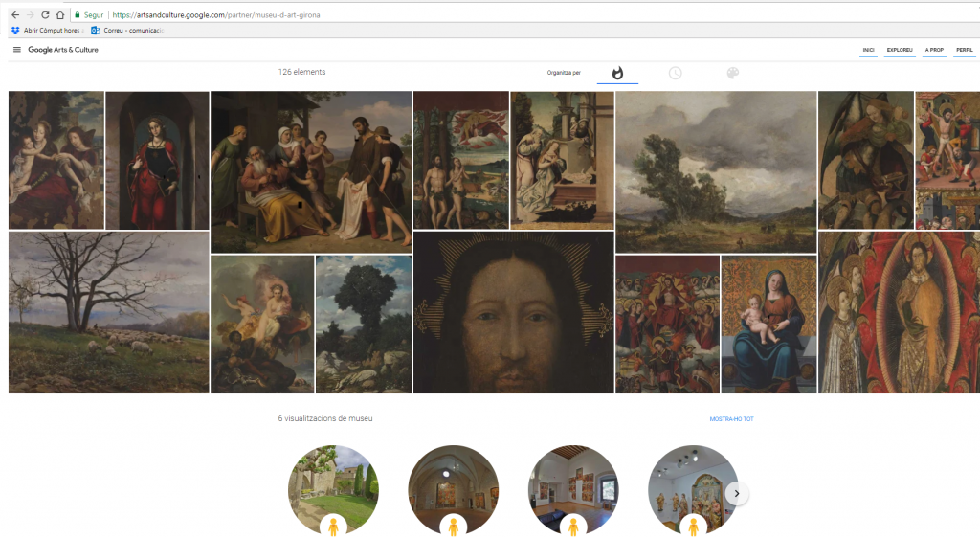This screenshot has width=980, height=538.
Task: Go to browser home page icon
Action: pos(59,15)
